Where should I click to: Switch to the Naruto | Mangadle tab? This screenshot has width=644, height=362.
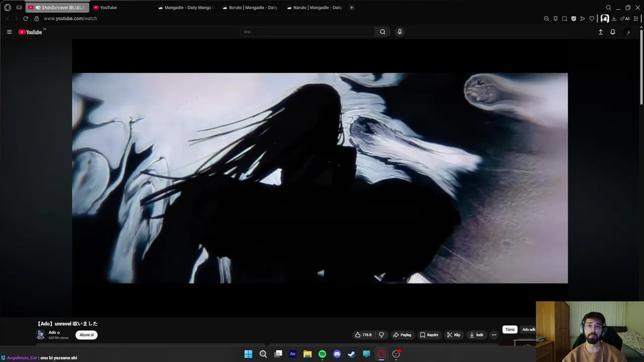coord(315,8)
